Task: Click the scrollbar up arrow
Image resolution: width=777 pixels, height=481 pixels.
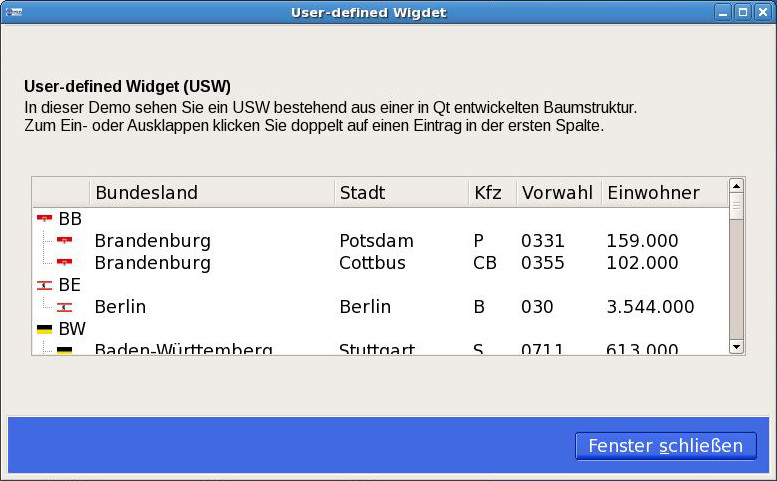Action: (736, 186)
